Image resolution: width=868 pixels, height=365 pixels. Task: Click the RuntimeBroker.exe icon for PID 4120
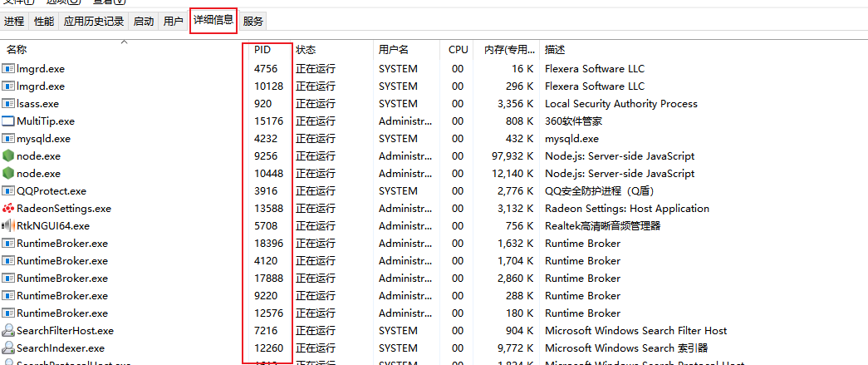pyautogui.click(x=7, y=261)
